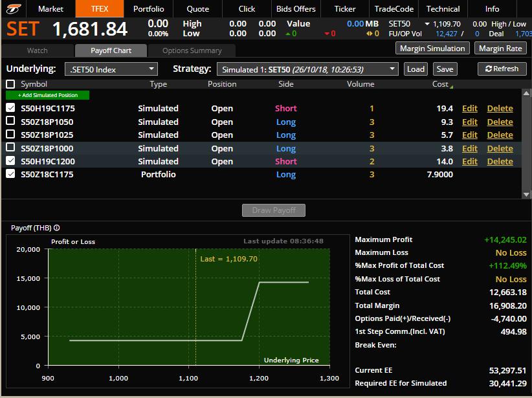Click the Streaming logo icon
This screenshot has width=532, height=398.
14,8
